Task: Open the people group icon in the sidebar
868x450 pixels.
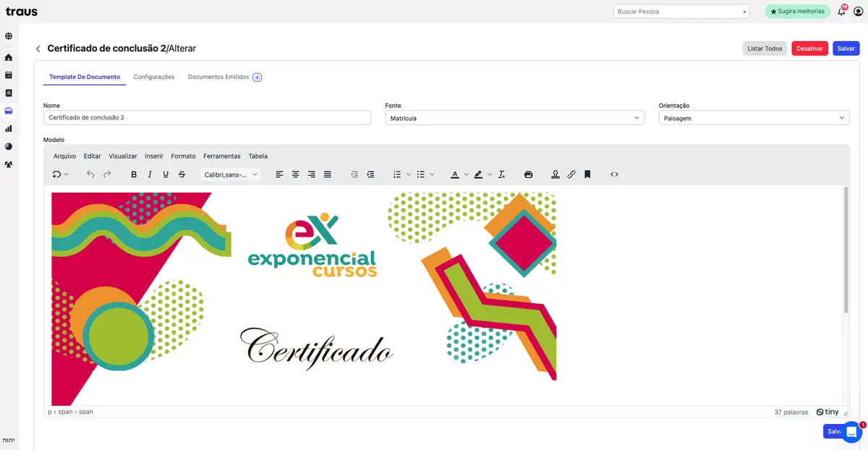Action: tap(9, 164)
